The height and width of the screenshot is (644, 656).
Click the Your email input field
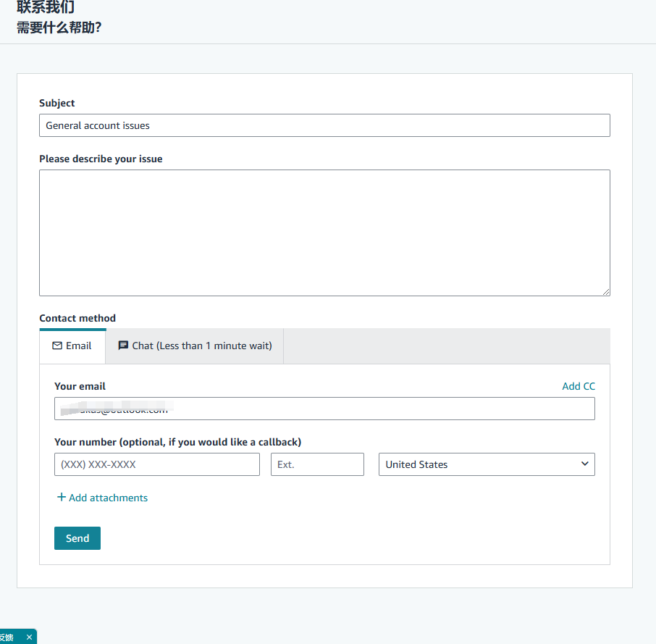pos(324,409)
